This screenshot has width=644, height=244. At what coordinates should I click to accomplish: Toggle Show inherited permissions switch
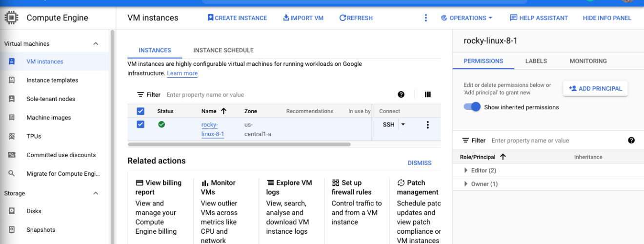pyautogui.click(x=472, y=107)
